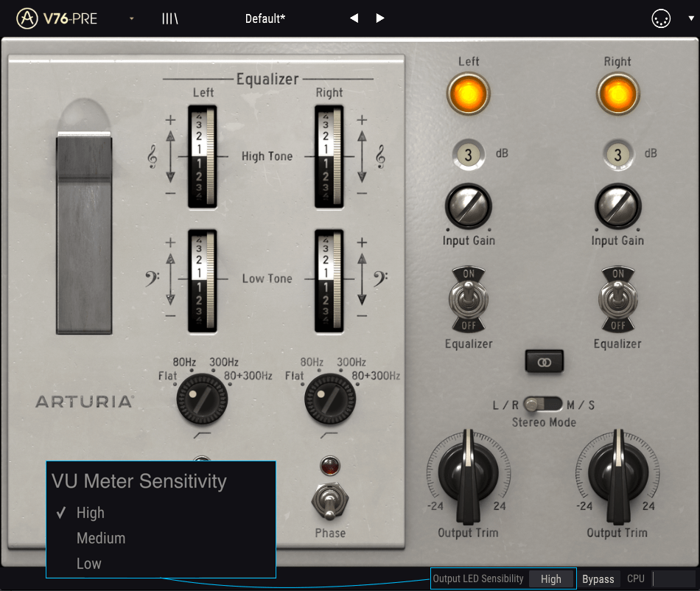Click the Right channel orange LED

pos(618,94)
